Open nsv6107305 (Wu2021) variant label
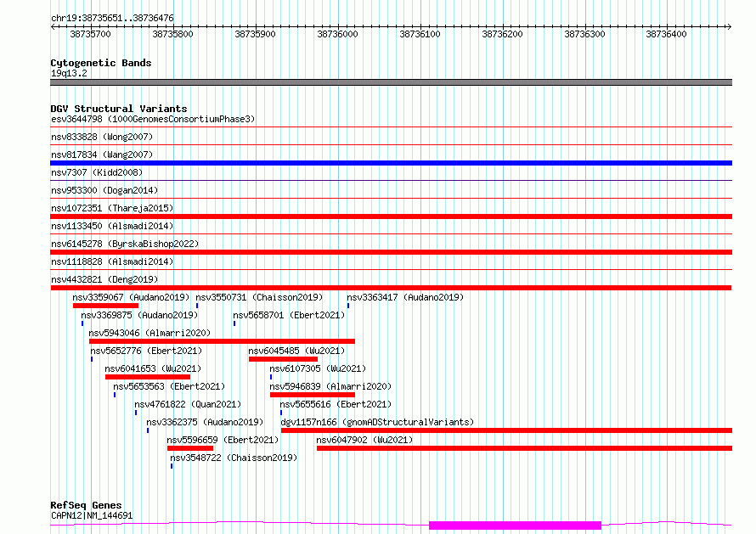Image resolution: width=756 pixels, height=534 pixels. (x=318, y=368)
